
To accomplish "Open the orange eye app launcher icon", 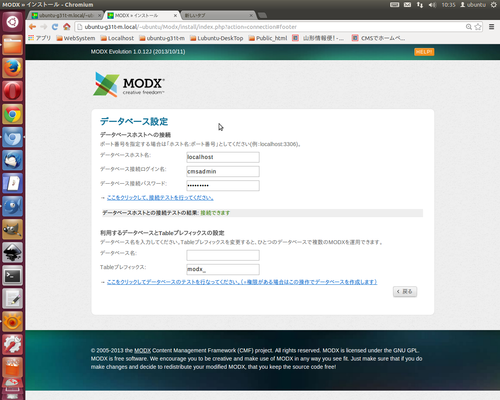I will coord(12,321).
